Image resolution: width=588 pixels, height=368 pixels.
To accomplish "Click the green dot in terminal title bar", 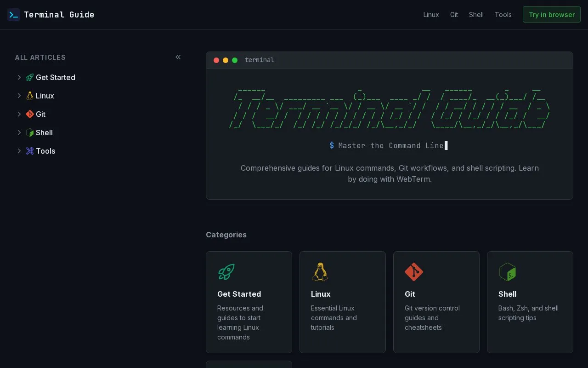I will coord(235,60).
